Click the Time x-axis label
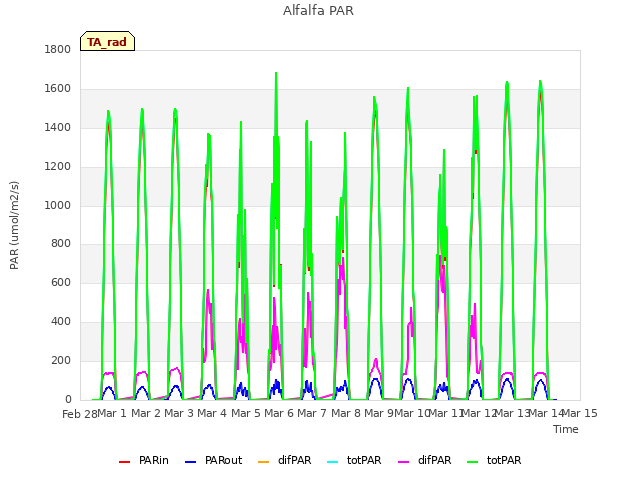Viewport: 640px width, 480px height. pyautogui.click(x=566, y=429)
